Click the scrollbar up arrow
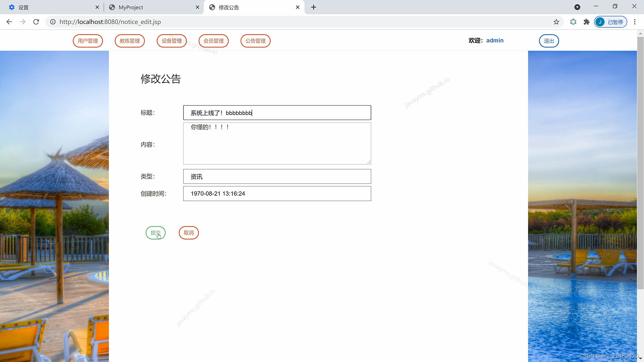Viewport: 644px width, 362px height. (640, 34)
